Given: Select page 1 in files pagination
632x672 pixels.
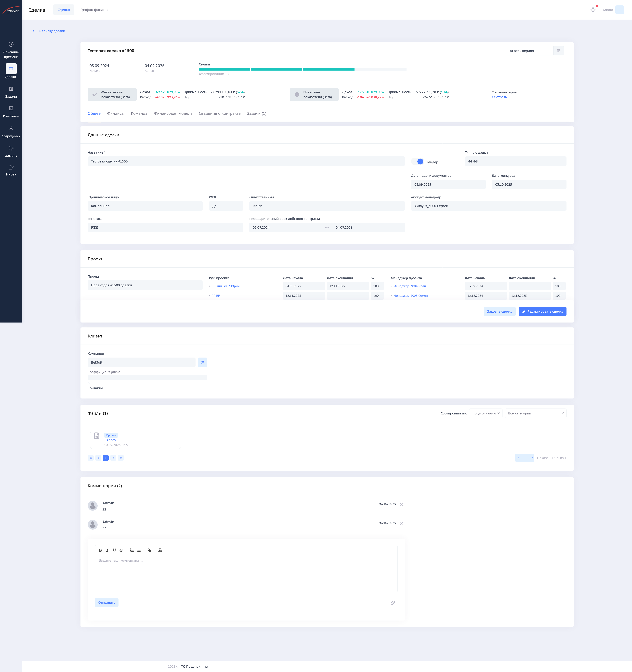Looking at the screenshot, I should 105,458.
